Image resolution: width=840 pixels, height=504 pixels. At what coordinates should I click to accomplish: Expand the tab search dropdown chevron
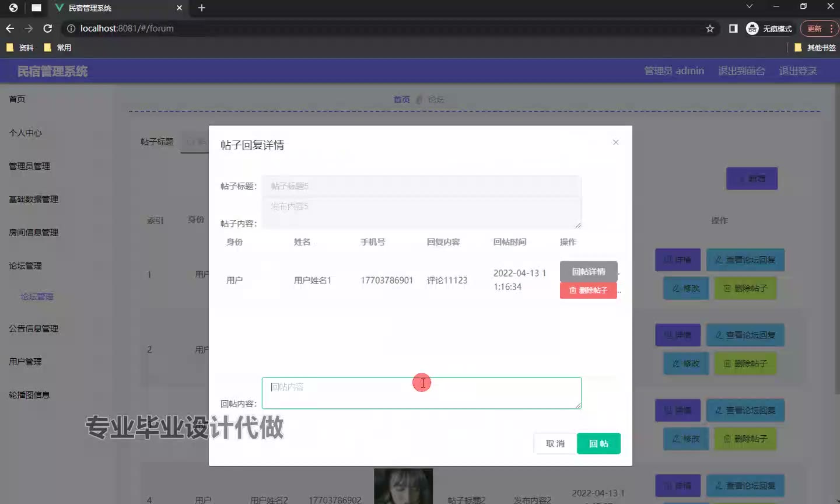750,6
